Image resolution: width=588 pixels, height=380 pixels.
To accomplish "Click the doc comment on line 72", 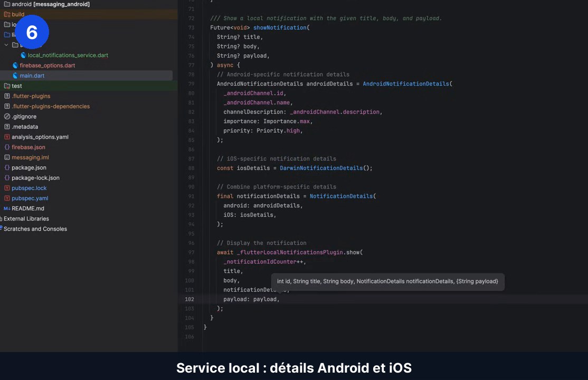I will click(326, 18).
